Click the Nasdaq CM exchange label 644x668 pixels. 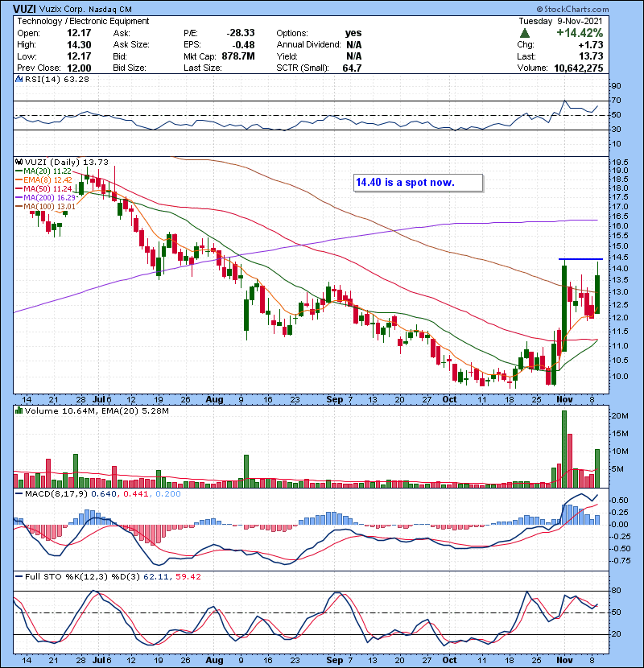tap(110, 10)
